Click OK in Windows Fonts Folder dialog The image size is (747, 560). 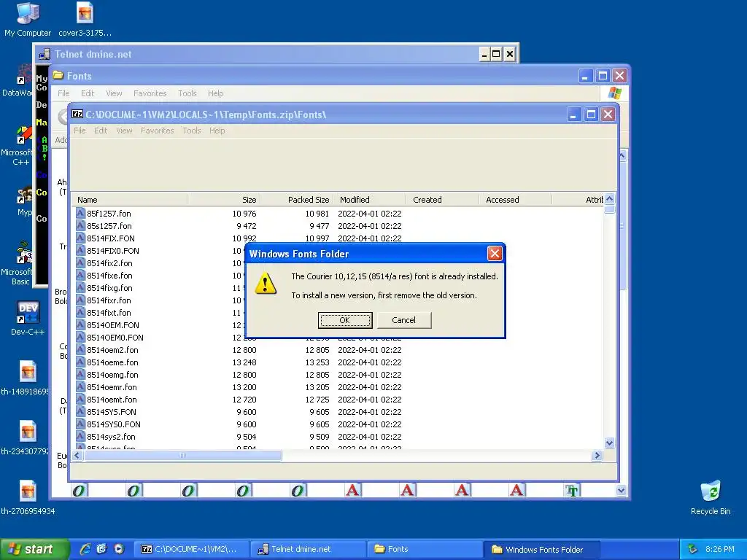pos(345,320)
